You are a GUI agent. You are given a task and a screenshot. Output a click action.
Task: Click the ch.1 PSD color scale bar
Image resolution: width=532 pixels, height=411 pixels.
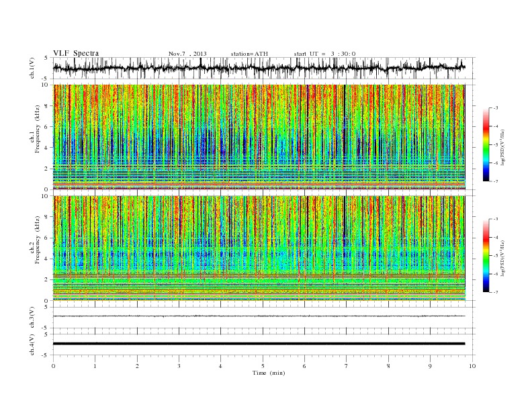486,144
